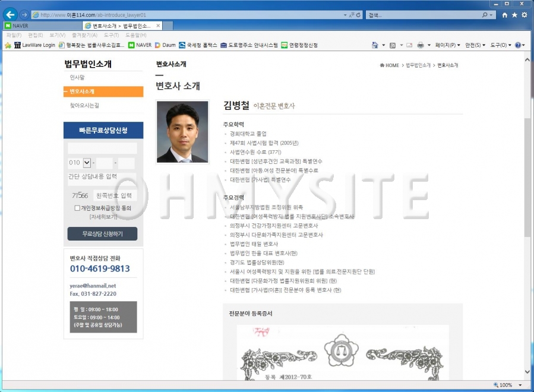
Task: Open the browser Home icon at top right
Action: pyautogui.click(x=504, y=15)
